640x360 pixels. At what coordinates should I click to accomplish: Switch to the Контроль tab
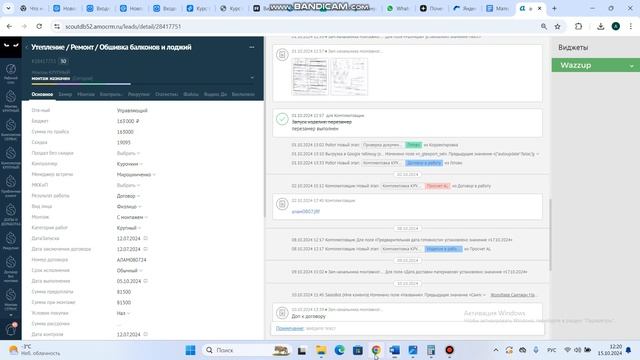[x=111, y=94]
